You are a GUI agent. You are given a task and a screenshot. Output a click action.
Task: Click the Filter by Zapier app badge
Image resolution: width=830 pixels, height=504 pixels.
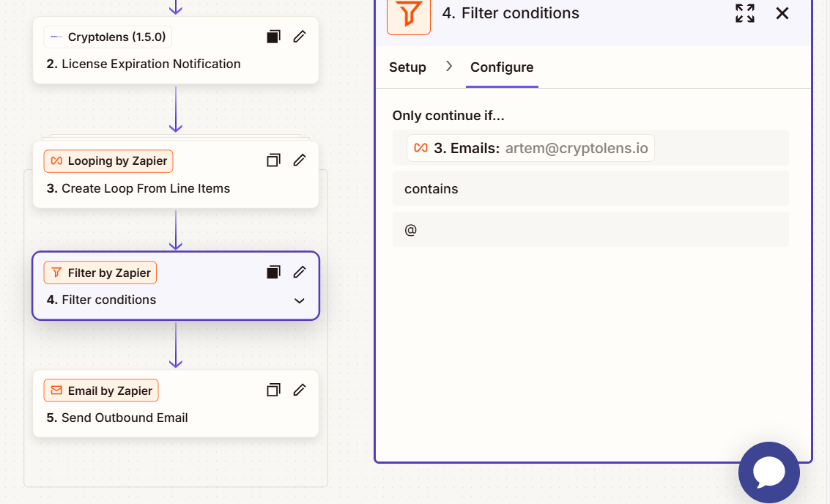click(x=100, y=273)
